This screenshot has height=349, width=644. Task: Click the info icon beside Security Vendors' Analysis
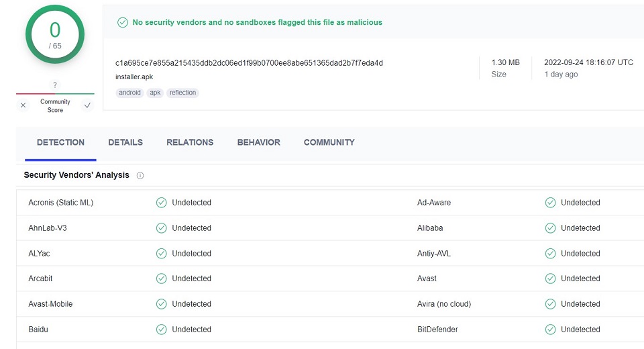140,176
